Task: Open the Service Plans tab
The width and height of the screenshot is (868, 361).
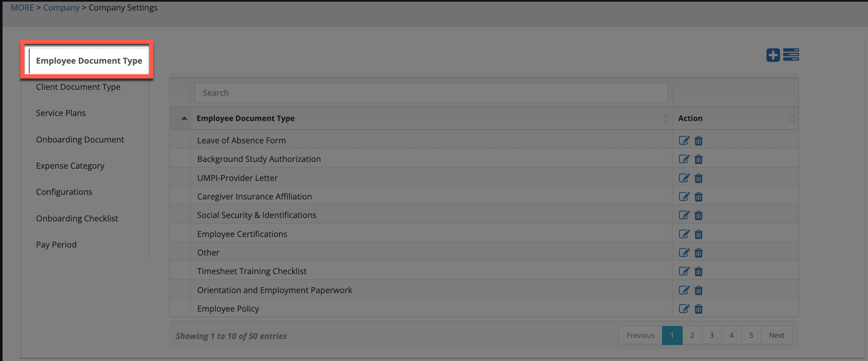Action: click(x=61, y=113)
